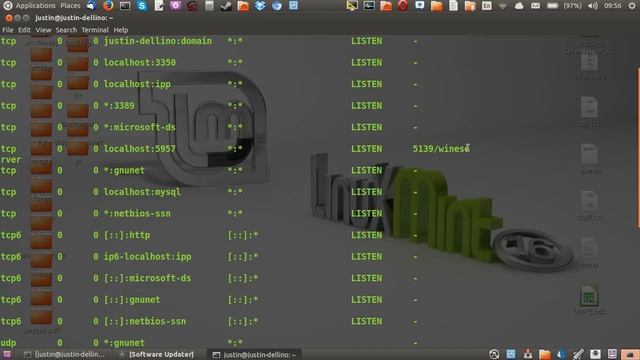Launch the terminal launcher in top panel
Screen dimensions: 640x360
coord(125,6)
